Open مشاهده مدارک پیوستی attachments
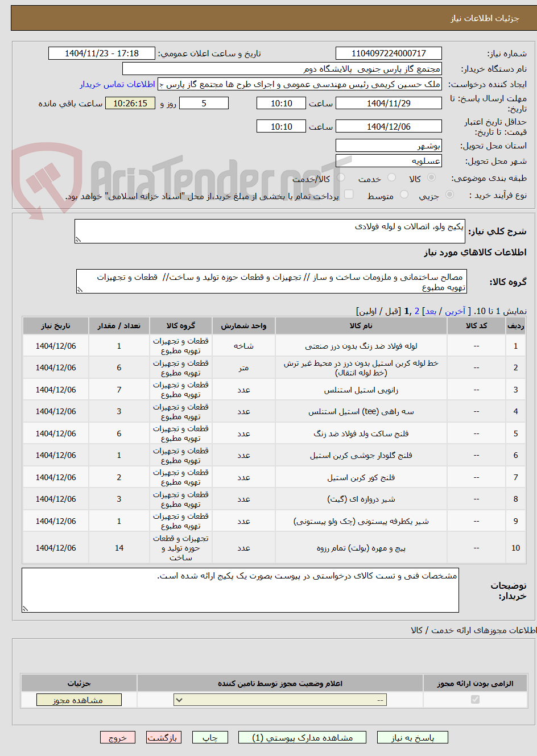 click(x=302, y=737)
